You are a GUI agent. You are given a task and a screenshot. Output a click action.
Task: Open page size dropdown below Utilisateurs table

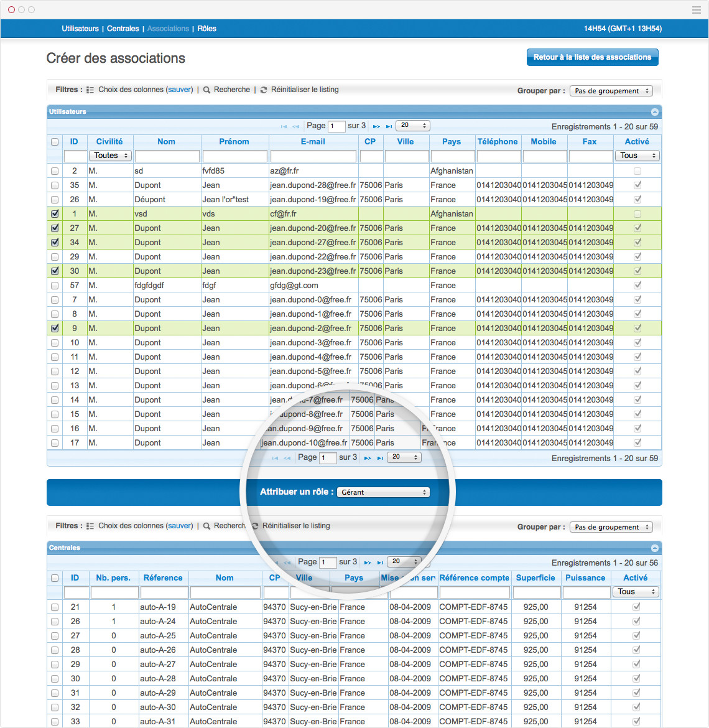[405, 457]
